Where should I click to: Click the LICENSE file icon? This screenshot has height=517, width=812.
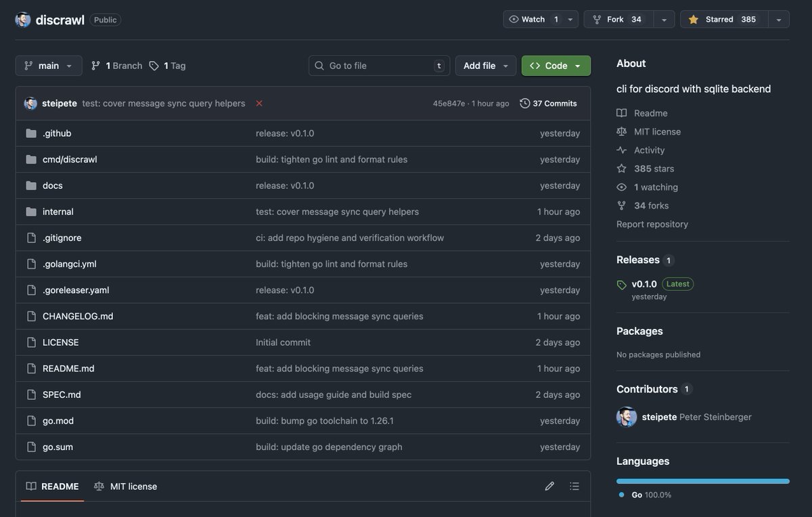[x=31, y=342]
